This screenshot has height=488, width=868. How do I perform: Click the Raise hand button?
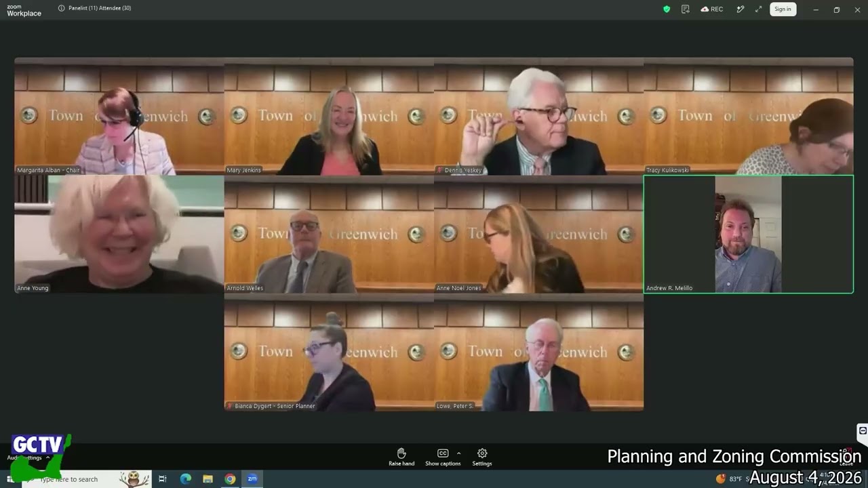pyautogui.click(x=401, y=457)
